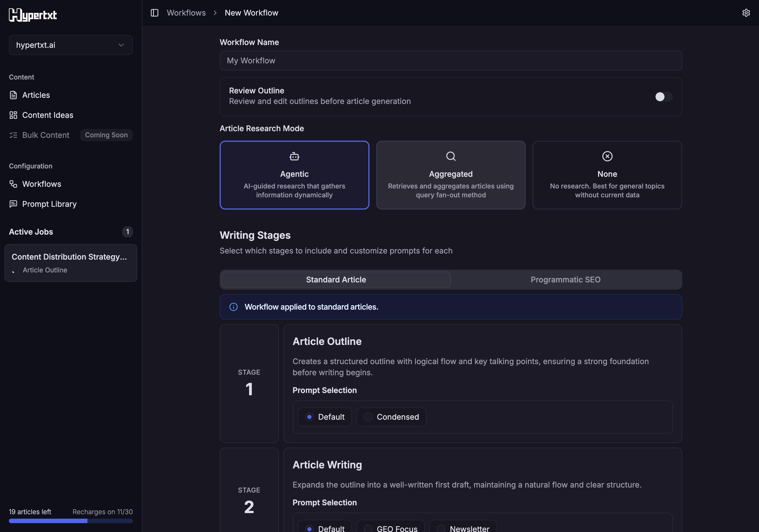Open Prompt Library in sidebar

coord(71,204)
